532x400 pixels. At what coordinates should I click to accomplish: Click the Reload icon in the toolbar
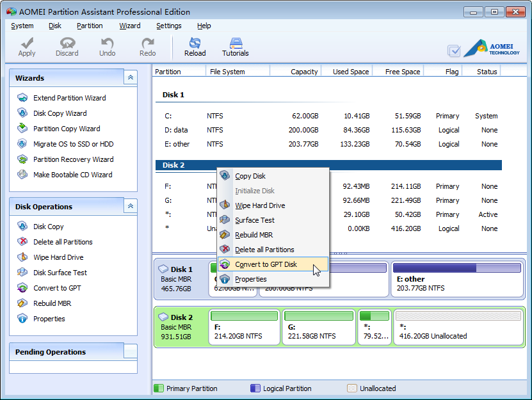click(x=195, y=46)
